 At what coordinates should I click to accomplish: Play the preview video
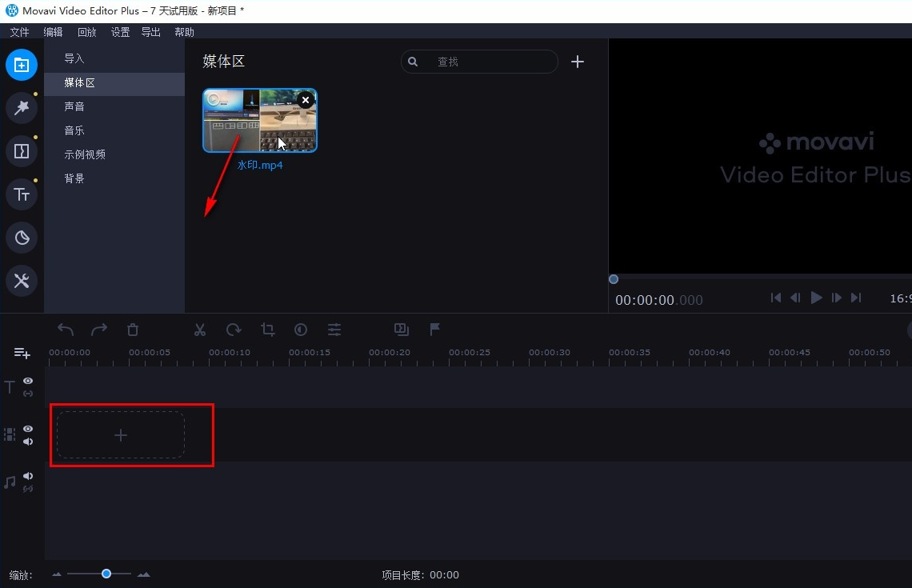pos(816,298)
